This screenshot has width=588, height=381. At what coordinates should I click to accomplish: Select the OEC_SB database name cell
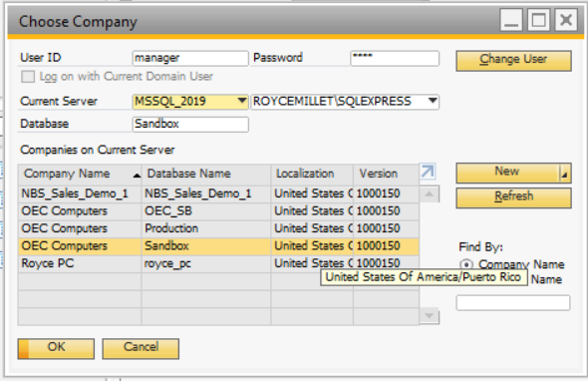206,211
